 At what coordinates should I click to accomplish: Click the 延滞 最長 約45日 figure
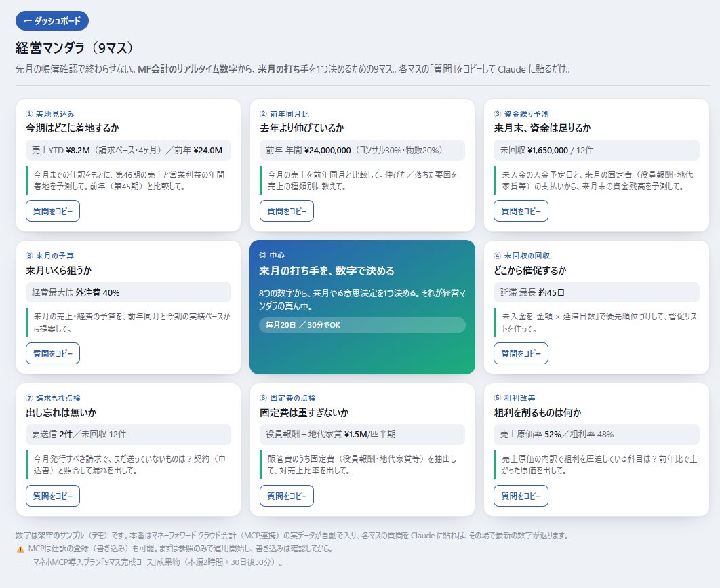point(597,292)
